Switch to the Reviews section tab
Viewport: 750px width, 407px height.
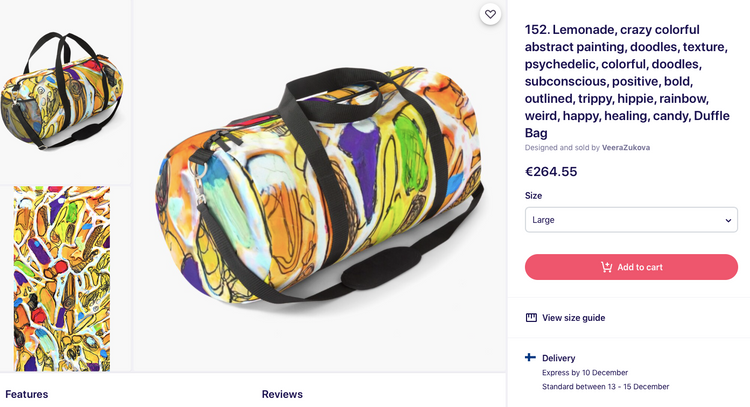pos(283,394)
